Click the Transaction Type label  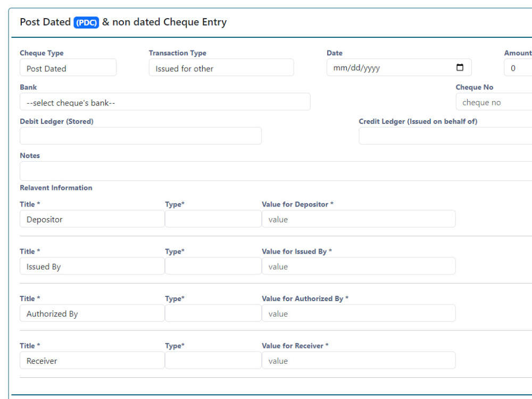click(178, 53)
